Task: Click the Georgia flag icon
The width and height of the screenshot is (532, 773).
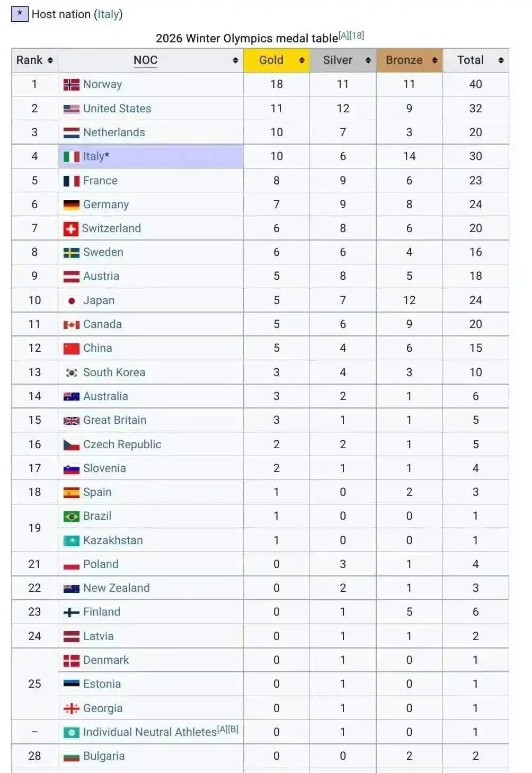Action: [x=72, y=708]
